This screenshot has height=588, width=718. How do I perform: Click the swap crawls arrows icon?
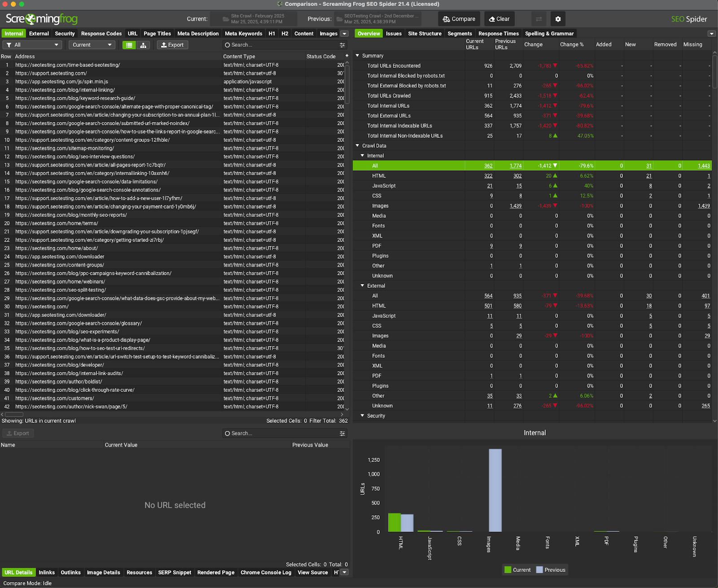coord(538,19)
